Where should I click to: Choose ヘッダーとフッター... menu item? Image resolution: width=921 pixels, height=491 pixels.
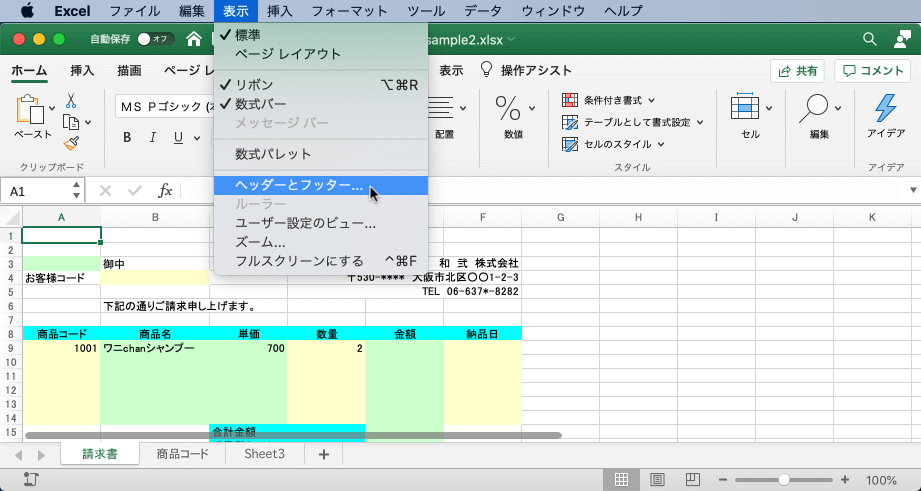[321, 186]
